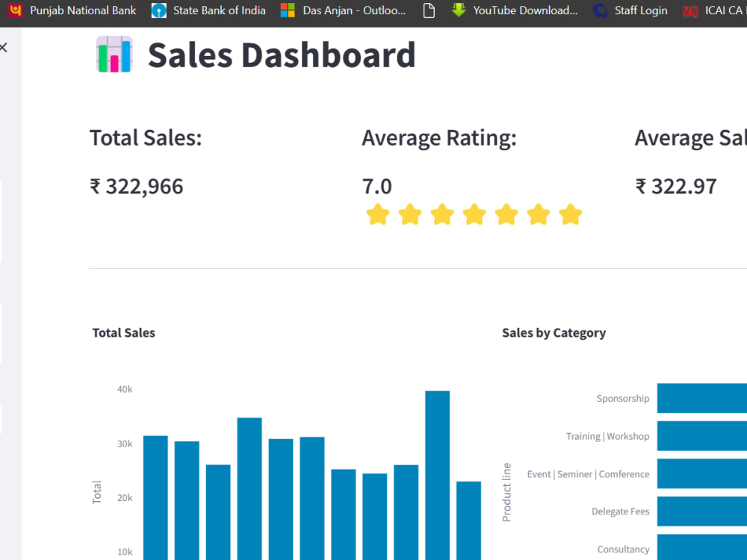Open the Punjab National Bank bookmark
The image size is (747, 560).
click(x=83, y=10)
